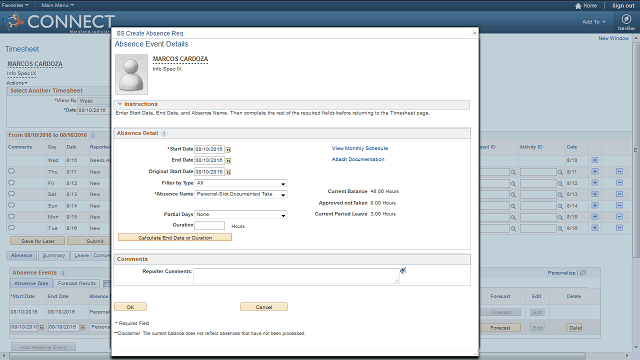
Task: Open View Monthly Schedule link
Action: (x=360, y=148)
